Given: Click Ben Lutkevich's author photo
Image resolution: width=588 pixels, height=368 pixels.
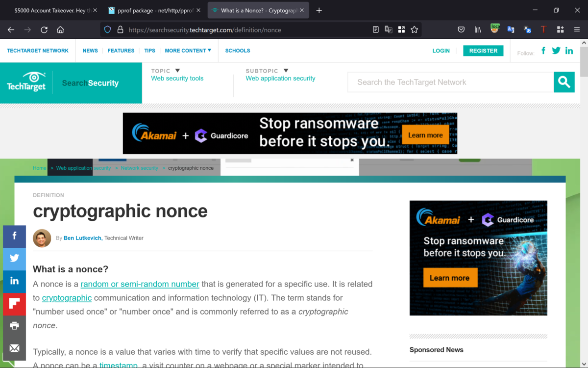Looking at the screenshot, I should click(x=42, y=238).
